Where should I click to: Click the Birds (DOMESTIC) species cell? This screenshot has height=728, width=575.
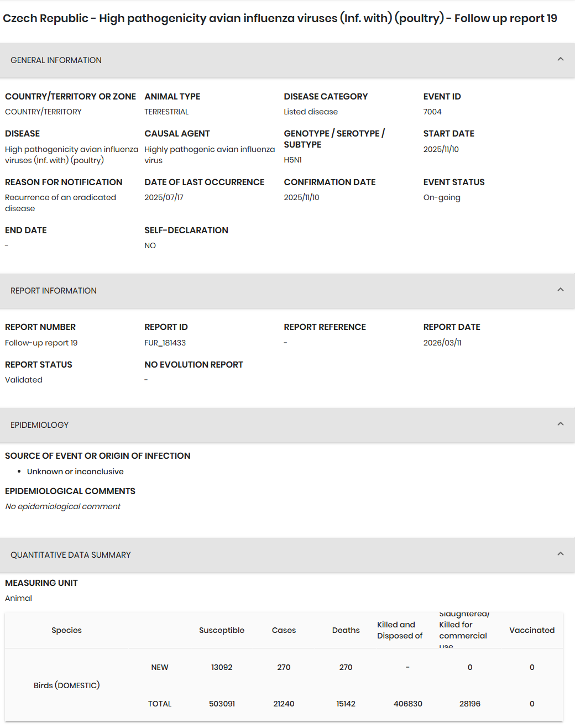pyautogui.click(x=66, y=685)
